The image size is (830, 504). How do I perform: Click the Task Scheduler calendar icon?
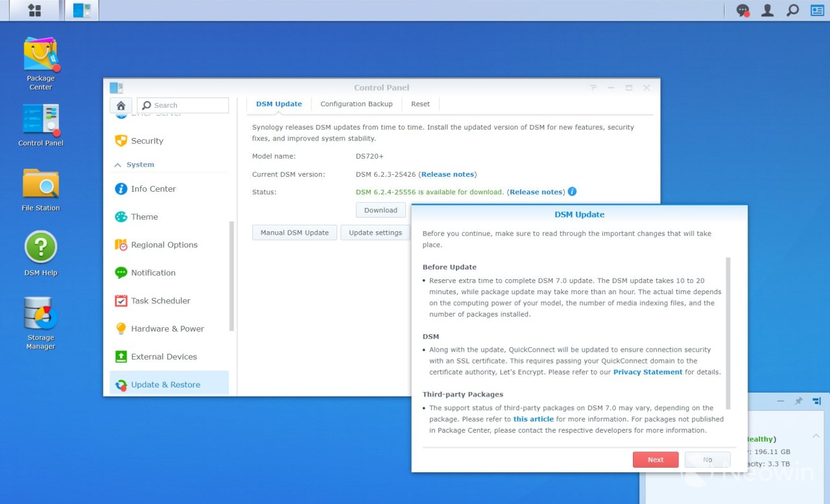point(121,301)
